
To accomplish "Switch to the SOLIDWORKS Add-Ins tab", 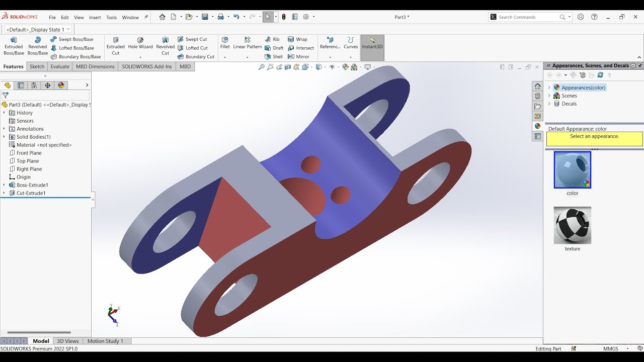I will point(147,66).
